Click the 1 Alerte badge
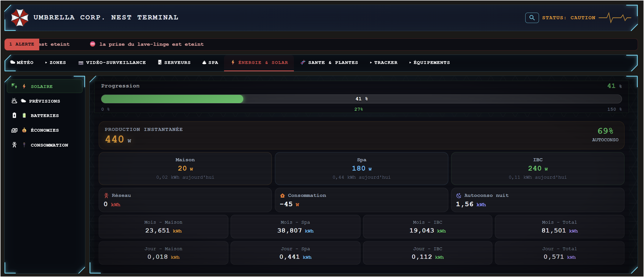The width and height of the screenshot is (644, 277). [22, 44]
